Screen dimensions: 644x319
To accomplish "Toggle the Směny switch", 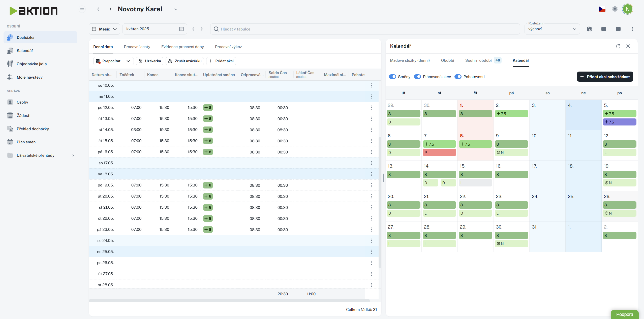I will (x=392, y=77).
